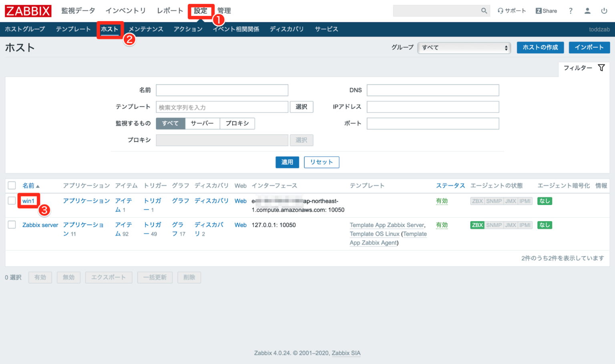Click the 適用 filter button
Screen dimensions: 615x364
(287, 162)
